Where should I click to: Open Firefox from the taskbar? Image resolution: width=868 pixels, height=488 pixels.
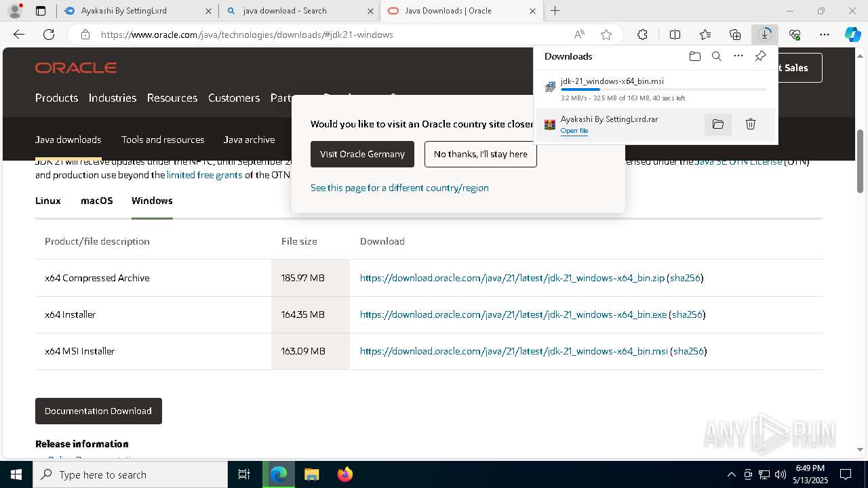344,474
